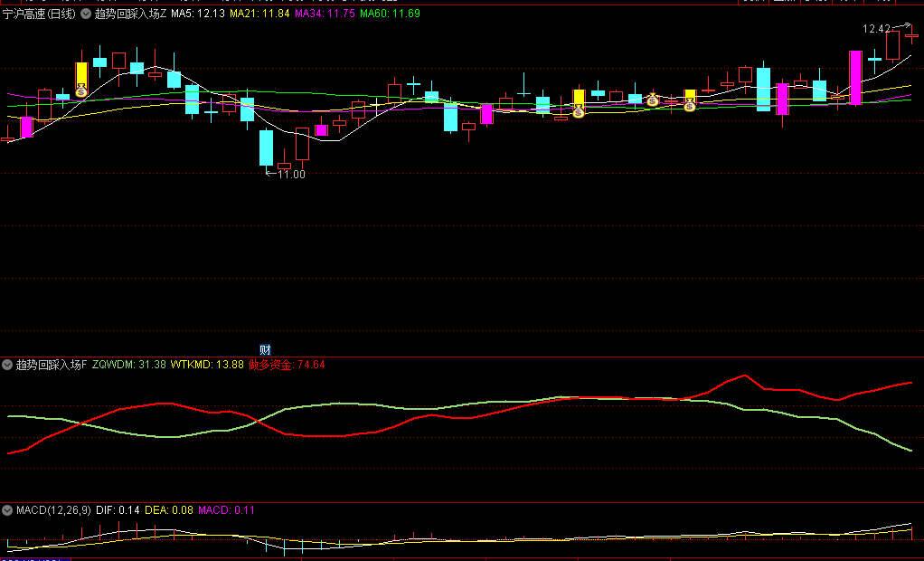Click the 趋势回踩入场Z indicator name
Viewport: 924px width, 561px height.
pos(131,14)
